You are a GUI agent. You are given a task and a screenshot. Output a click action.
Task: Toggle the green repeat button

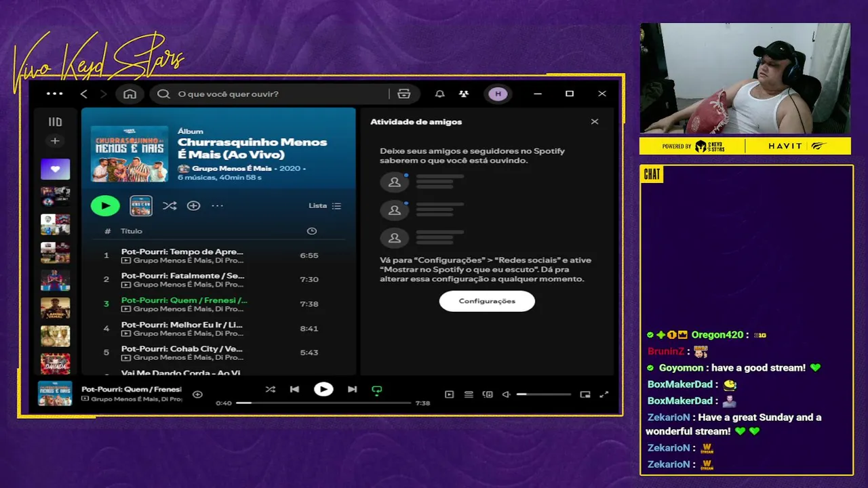click(x=377, y=390)
